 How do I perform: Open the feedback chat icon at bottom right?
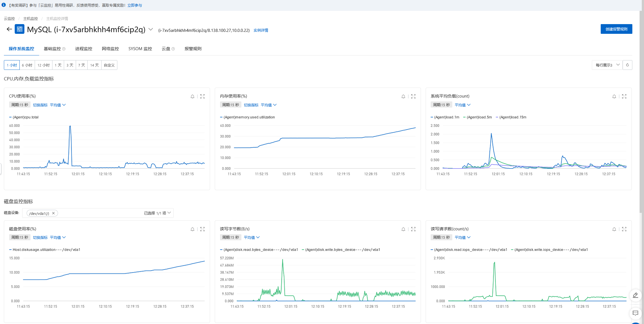[x=635, y=313]
